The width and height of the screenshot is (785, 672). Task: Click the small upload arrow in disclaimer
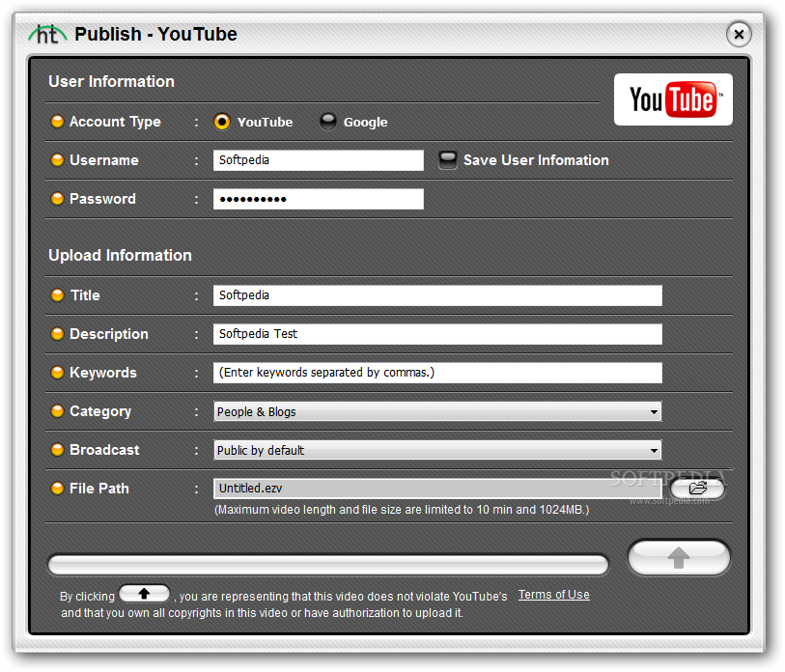coord(144,594)
